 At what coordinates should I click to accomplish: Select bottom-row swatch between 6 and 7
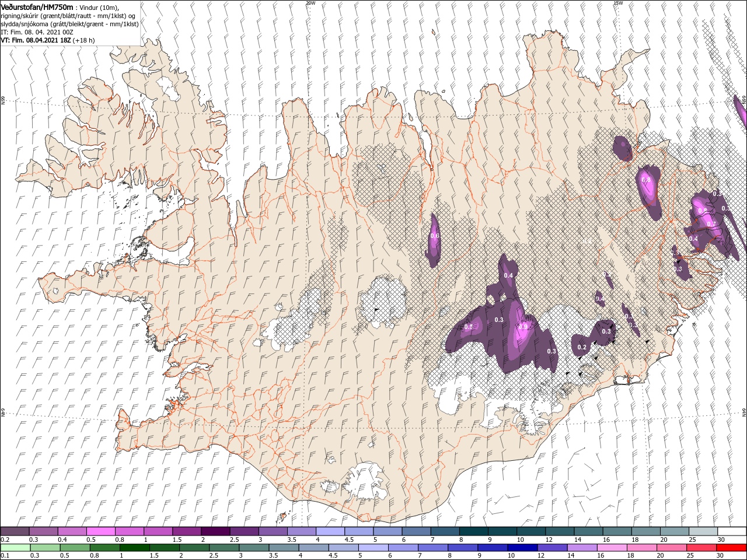403,548
